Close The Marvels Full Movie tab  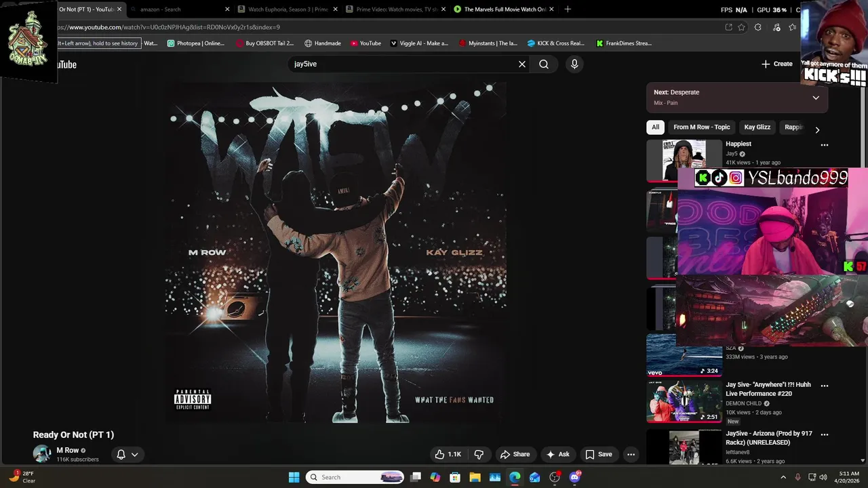pos(551,9)
